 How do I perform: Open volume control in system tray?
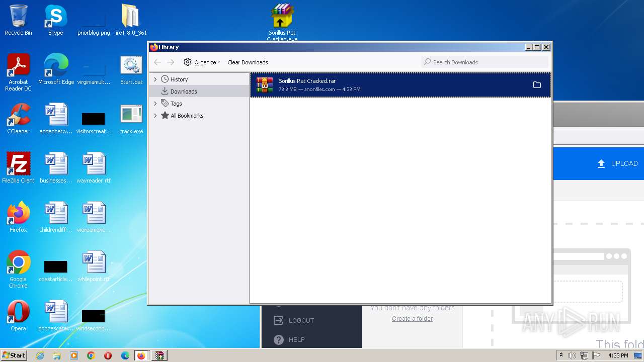pyautogui.click(x=572, y=355)
